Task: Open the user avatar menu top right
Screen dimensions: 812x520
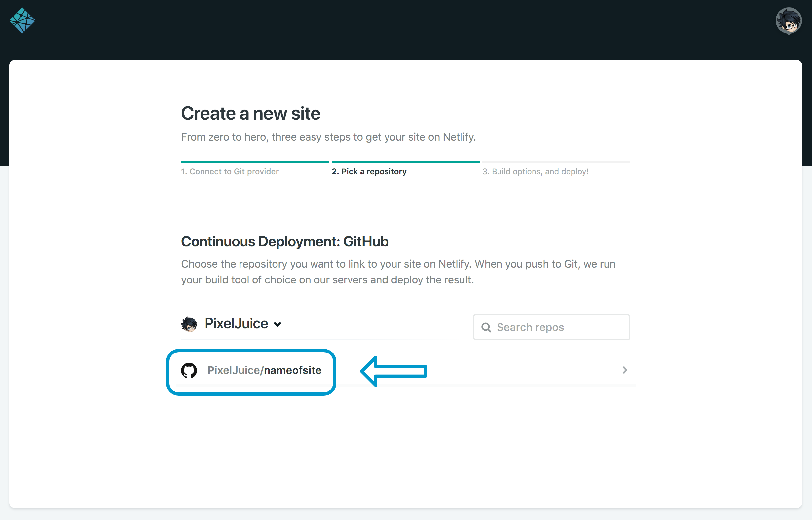Action: coord(788,21)
